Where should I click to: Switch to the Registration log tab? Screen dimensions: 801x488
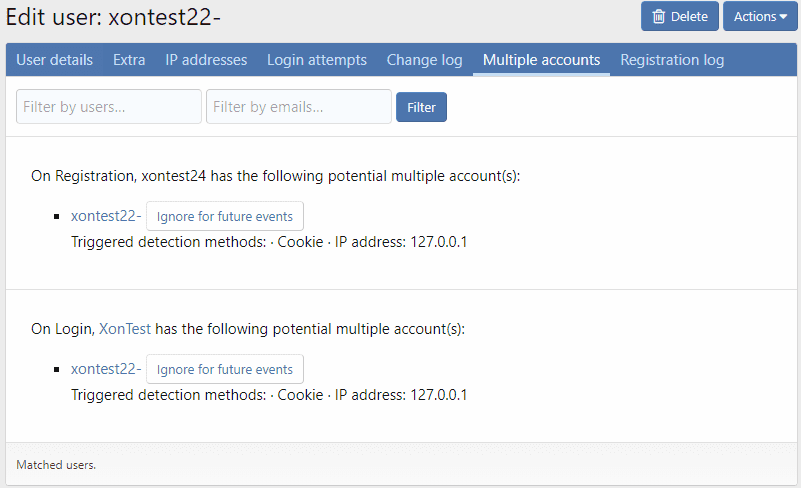coord(672,60)
